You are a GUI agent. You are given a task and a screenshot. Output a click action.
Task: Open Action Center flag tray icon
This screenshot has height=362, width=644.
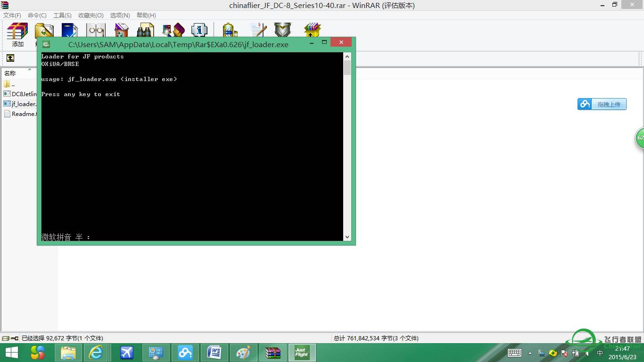pos(564,353)
